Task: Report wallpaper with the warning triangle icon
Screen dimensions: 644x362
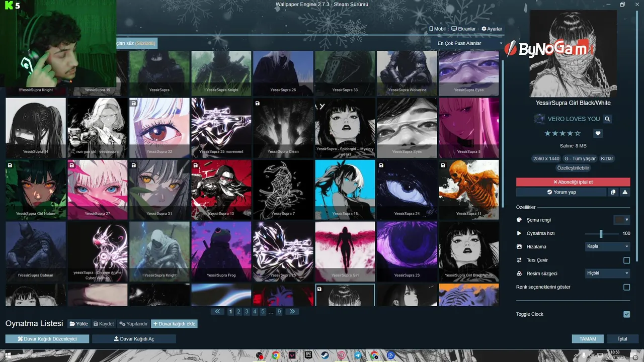Action: (625, 192)
